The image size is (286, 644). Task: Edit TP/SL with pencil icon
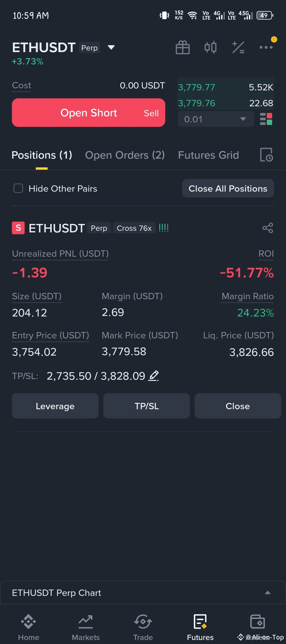154,376
